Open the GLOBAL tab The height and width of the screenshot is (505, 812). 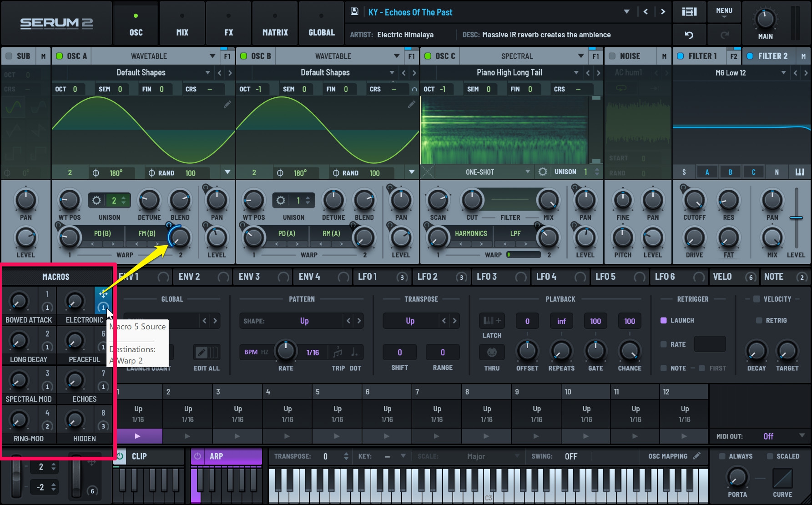(321, 24)
